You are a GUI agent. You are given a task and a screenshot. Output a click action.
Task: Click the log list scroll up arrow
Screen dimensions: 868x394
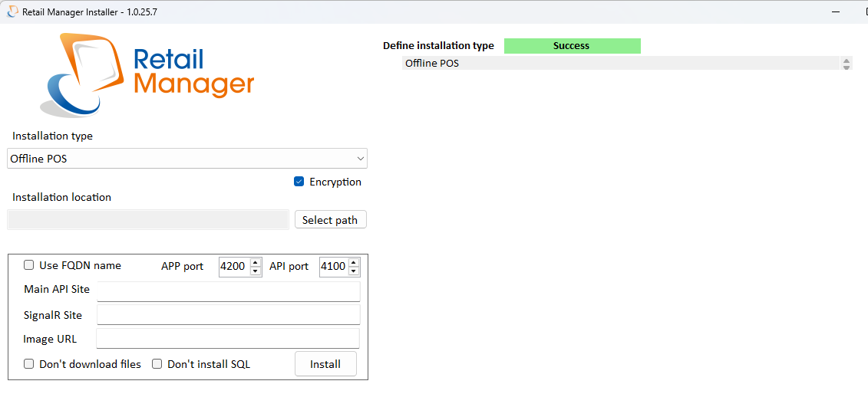(x=847, y=61)
